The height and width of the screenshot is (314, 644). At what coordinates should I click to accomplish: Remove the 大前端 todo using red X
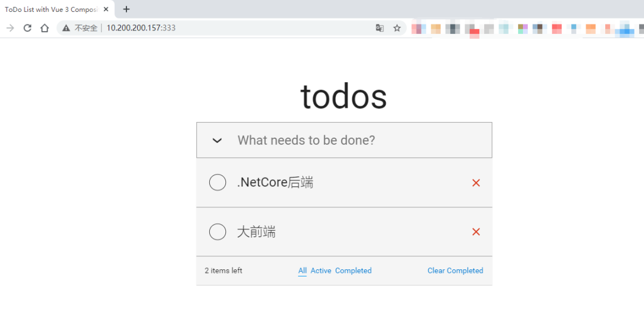476,232
